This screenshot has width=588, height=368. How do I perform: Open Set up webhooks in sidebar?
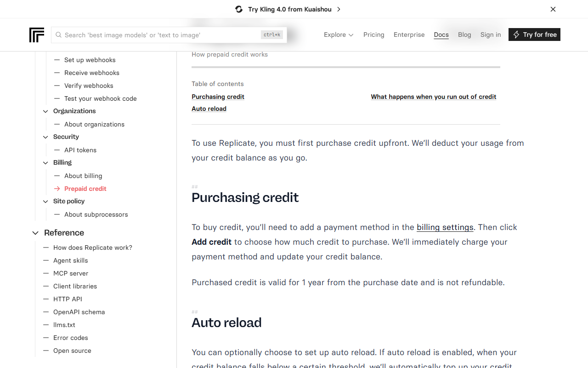(x=90, y=60)
